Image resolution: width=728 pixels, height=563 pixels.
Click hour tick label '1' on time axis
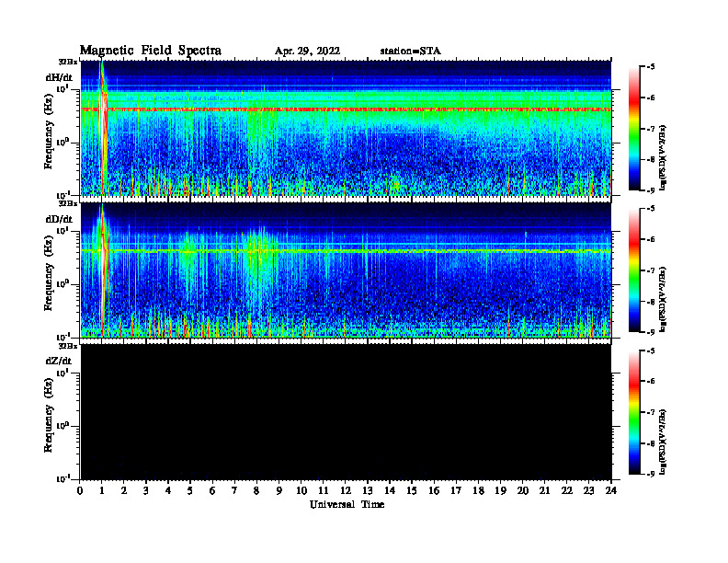(102, 491)
